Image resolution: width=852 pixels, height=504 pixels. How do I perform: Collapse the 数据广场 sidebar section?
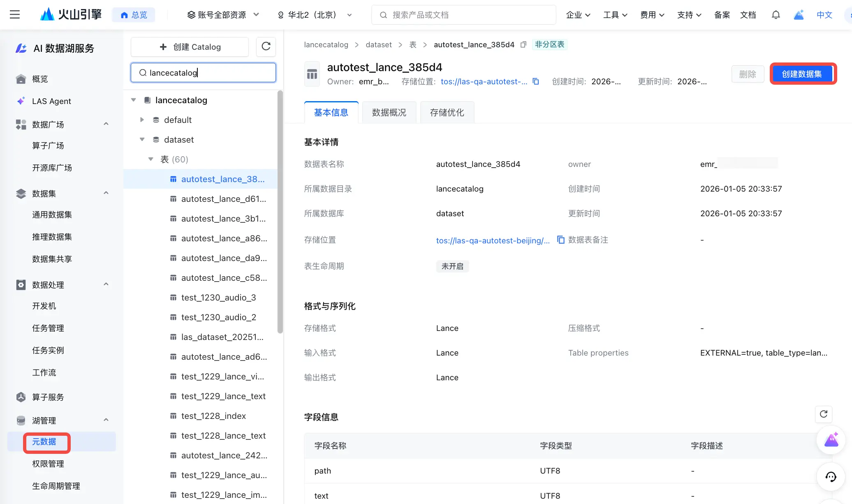(x=106, y=124)
